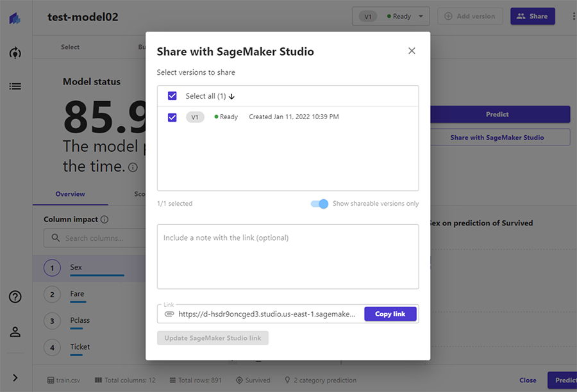This screenshot has height=392, width=577.
Task: Switch to the Select step tab
Action: pyautogui.click(x=70, y=47)
